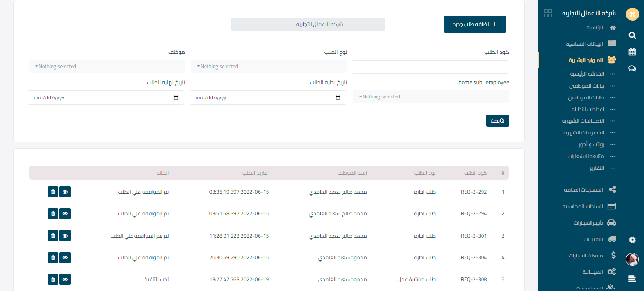Click the user avatar picture
The image size is (644, 291).
click(x=632, y=259)
